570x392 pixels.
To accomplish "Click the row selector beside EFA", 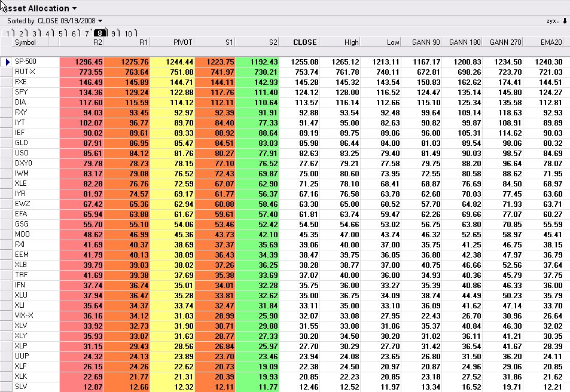I will coord(6,215).
